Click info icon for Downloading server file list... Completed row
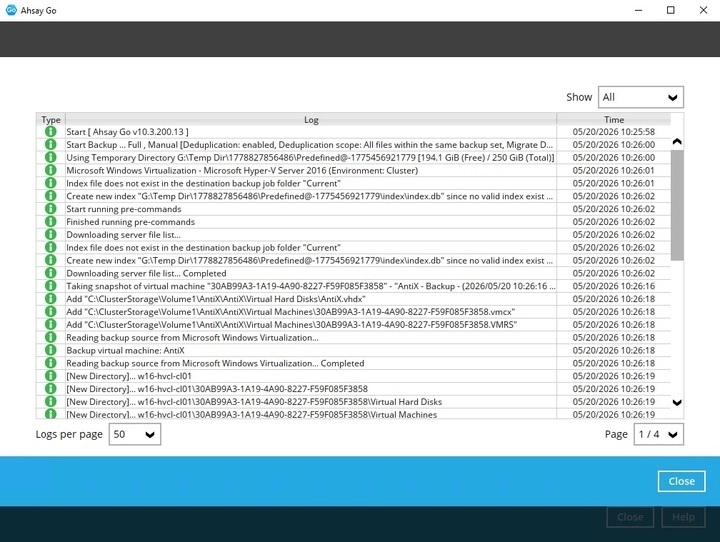Screen dimensions: 720x542 point(51,273)
